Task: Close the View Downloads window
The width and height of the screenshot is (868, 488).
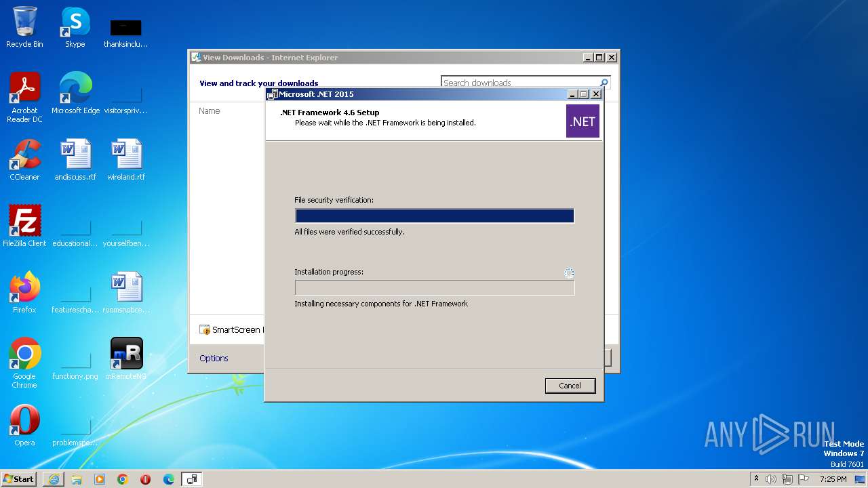Action: [x=611, y=58]
